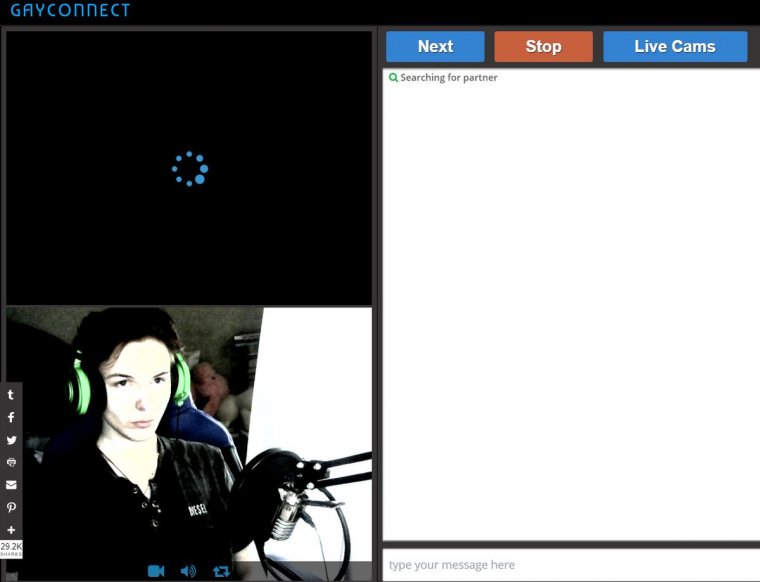Screen dimensions: 760x582
Task: Click the Next button
Action: [x=435, y=47]
